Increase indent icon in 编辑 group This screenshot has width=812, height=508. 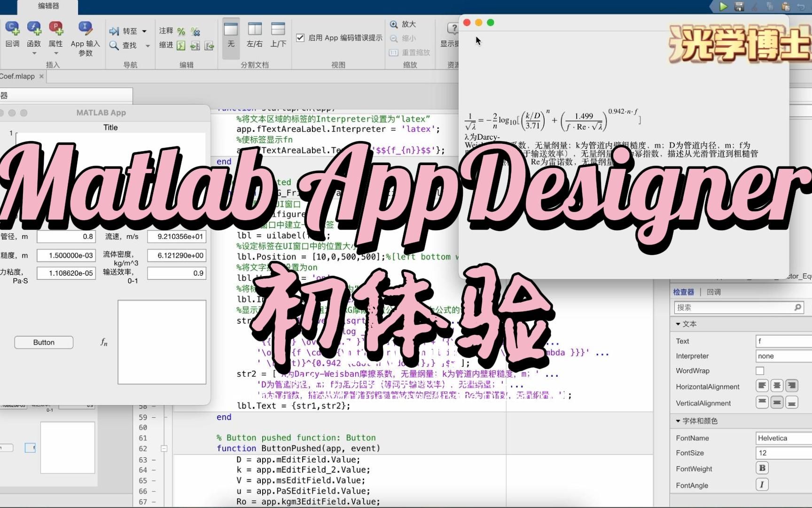pos(195,46)
